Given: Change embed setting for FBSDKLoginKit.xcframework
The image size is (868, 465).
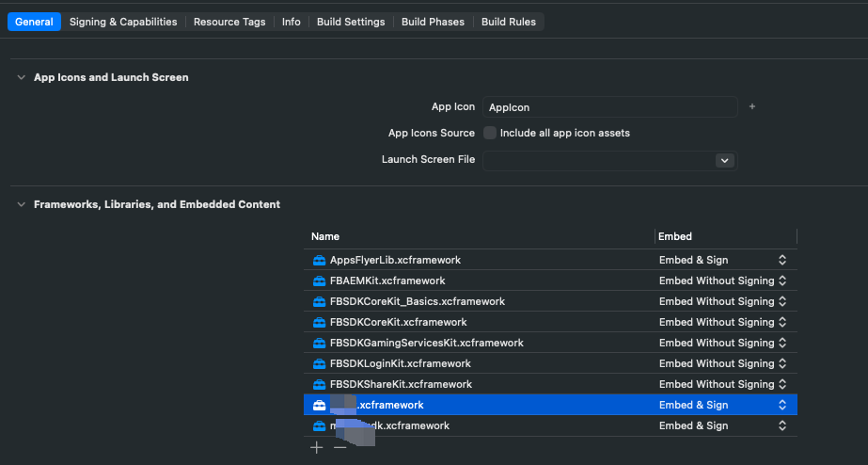Looking at the screenshot, I should coord(781,363).
